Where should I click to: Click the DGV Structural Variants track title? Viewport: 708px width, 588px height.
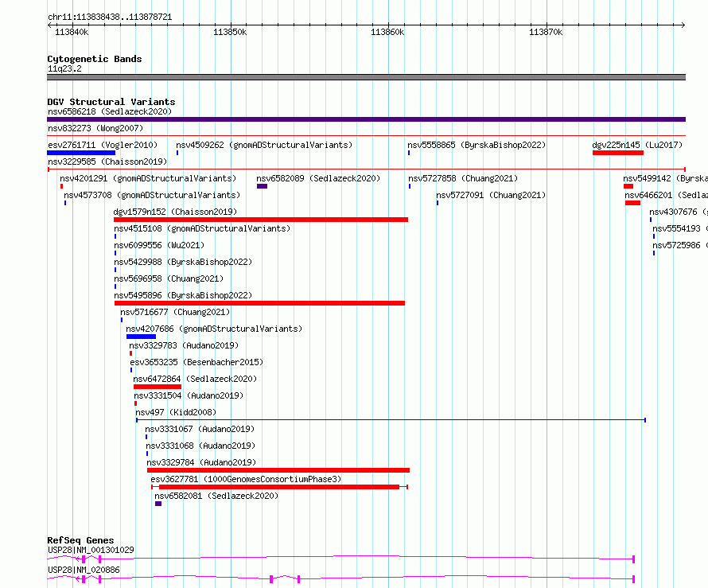pyautogui.click(x=111, y=102)
